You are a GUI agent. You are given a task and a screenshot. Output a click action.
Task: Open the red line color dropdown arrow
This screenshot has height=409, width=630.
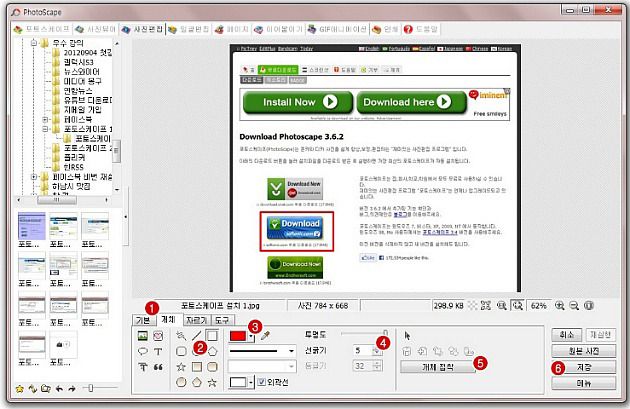coord(251,336)
